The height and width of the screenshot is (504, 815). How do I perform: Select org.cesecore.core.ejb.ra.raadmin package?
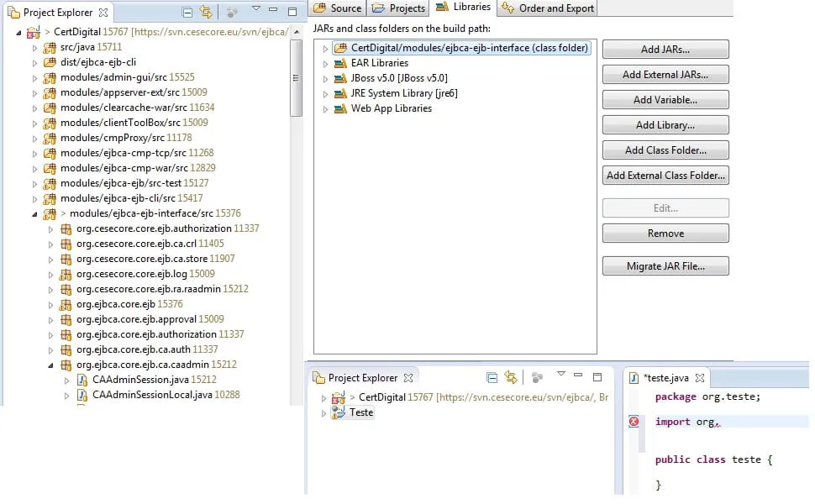coord(162,289)
